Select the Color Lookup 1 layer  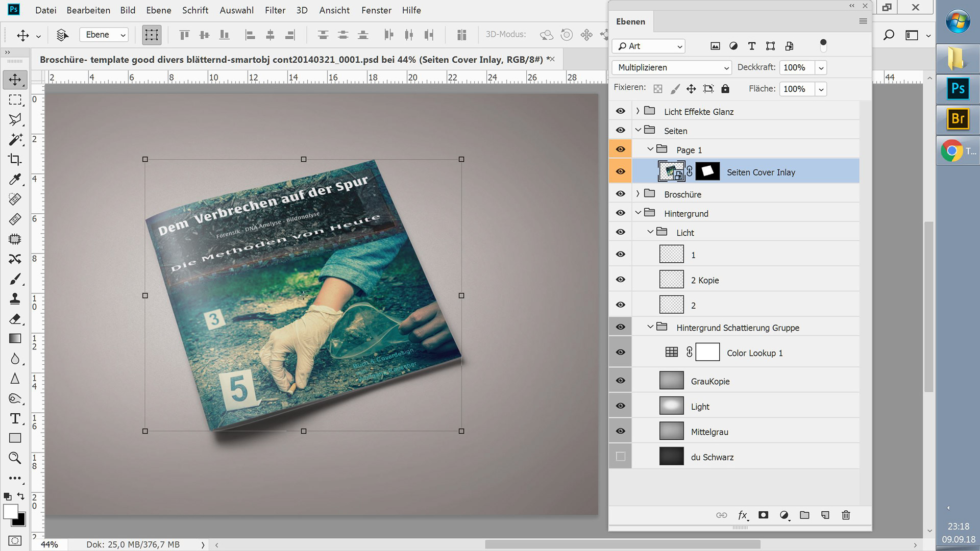[x=754, y=353]
